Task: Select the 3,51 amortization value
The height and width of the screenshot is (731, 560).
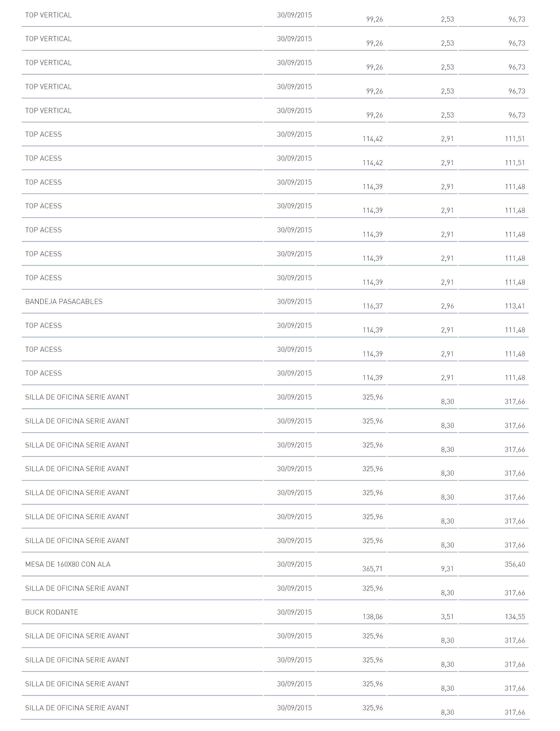Action: (447, 617)
